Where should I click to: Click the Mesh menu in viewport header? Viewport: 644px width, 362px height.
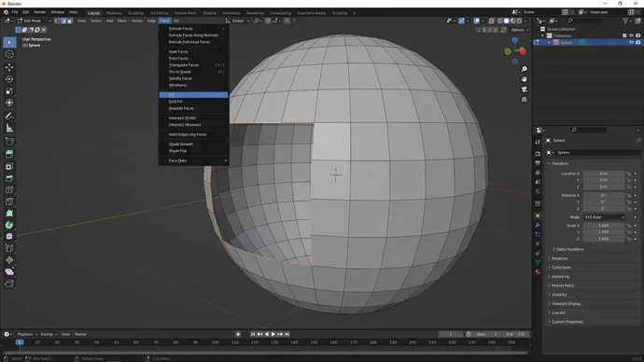coord(122,21)
